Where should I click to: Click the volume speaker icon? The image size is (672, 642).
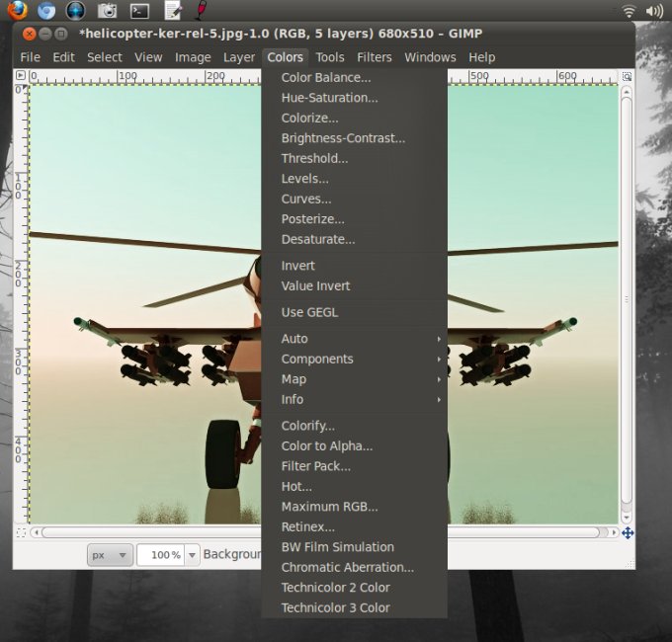point(654,11)
